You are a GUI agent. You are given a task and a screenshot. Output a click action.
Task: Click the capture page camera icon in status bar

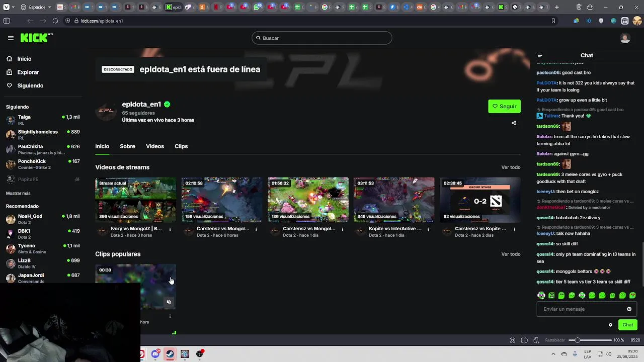click(512, 340)
